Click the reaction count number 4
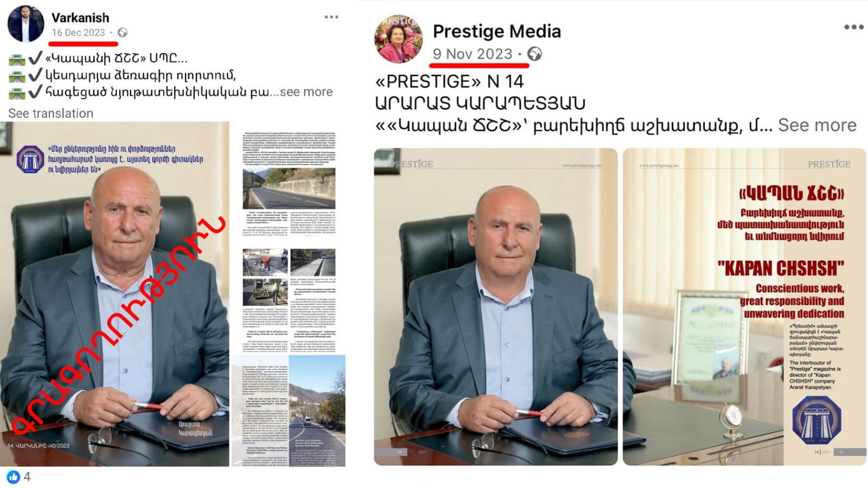868x488 pixels. [x=27, y=477]
